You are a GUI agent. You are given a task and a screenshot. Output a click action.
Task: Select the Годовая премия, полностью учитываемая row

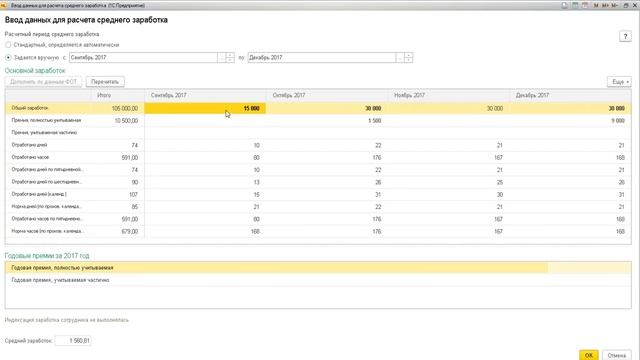(x=318, y=268)
